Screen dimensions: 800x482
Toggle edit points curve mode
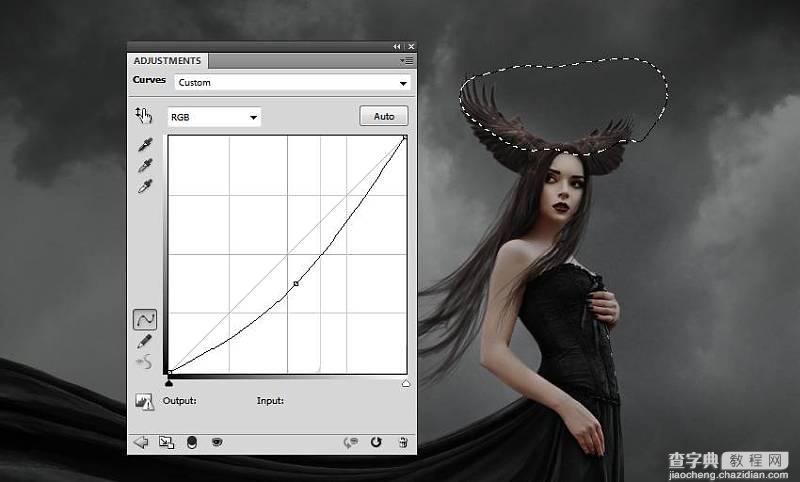point(145,320)
